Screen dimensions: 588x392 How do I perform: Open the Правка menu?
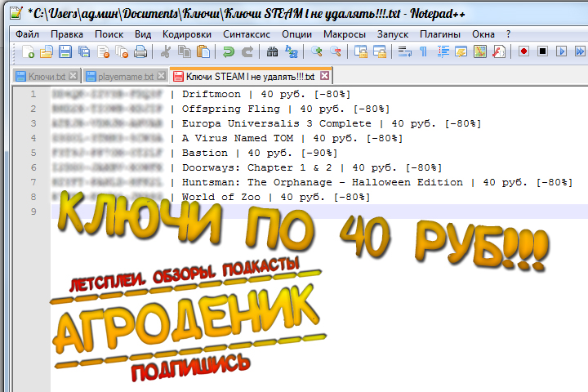click(67, 34)
